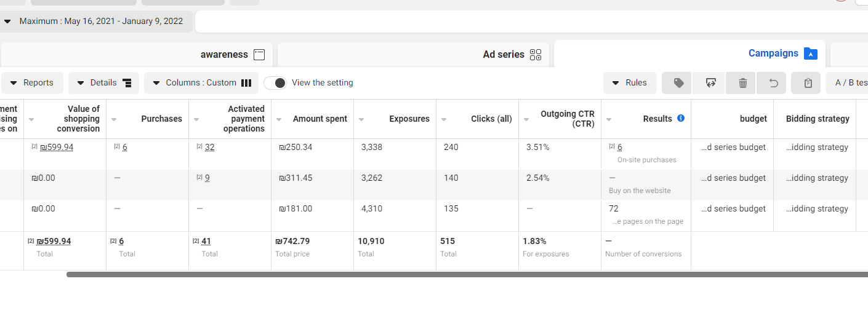This screenshot has height=316, width=868.
Task: Open the Purchases column sort arrow
Action: pyautogui.click(x=115, y=119)
